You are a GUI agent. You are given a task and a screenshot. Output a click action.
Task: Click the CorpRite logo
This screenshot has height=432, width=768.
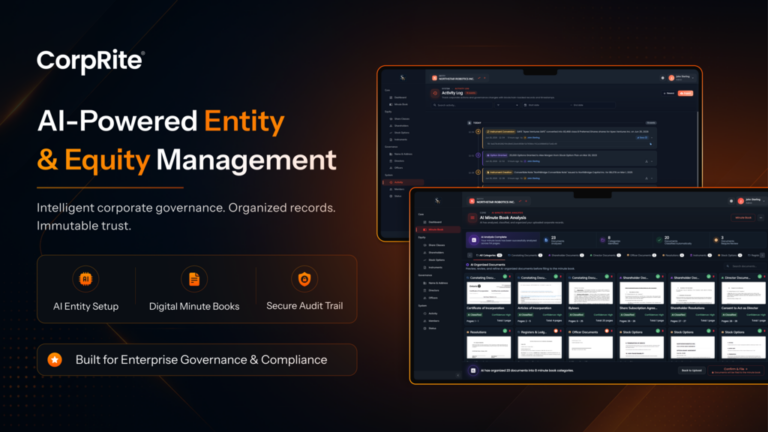click(x=91, y=61)
